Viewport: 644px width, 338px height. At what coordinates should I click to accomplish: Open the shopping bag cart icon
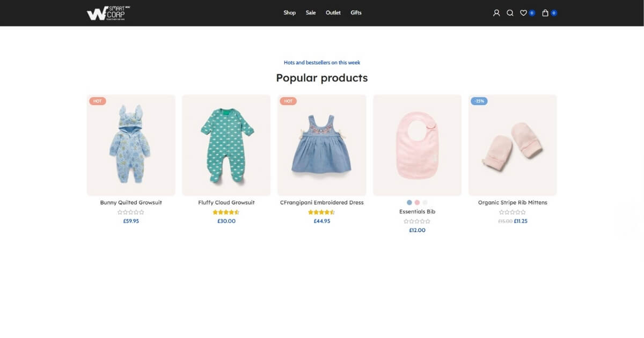tap(544, 12)
